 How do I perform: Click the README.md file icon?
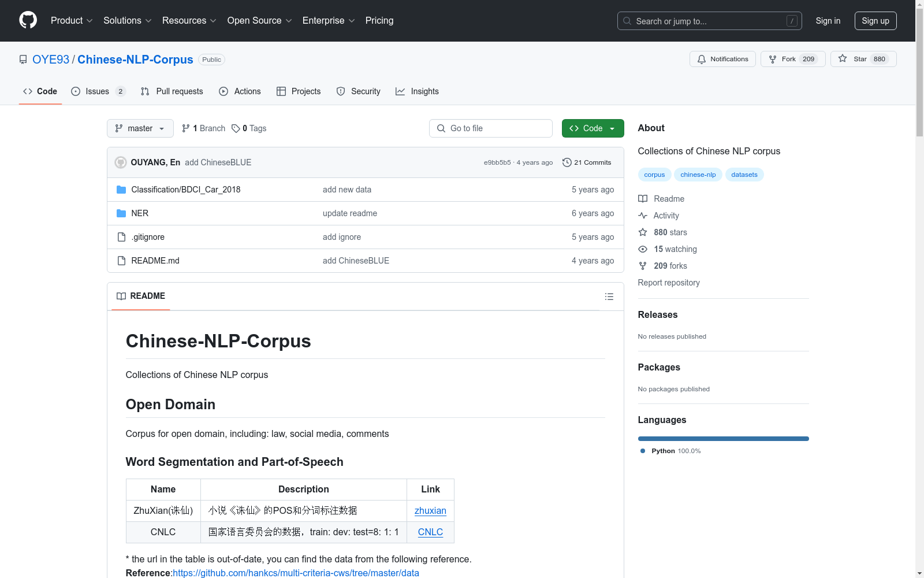pos(121,261)
